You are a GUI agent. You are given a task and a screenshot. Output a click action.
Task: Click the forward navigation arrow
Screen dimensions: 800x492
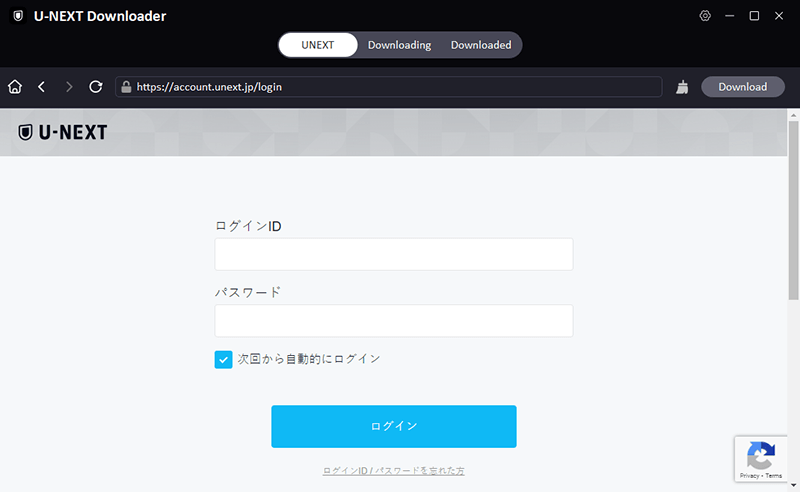69,87
